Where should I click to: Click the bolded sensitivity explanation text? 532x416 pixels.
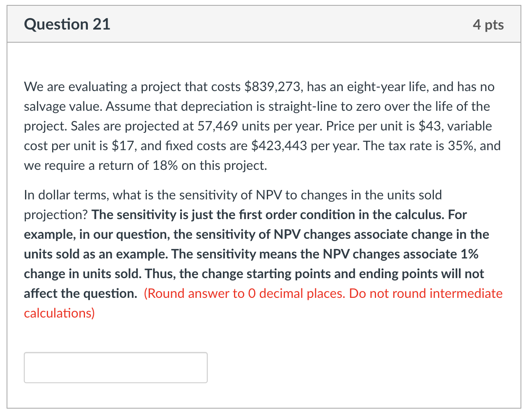click(255, 254)
